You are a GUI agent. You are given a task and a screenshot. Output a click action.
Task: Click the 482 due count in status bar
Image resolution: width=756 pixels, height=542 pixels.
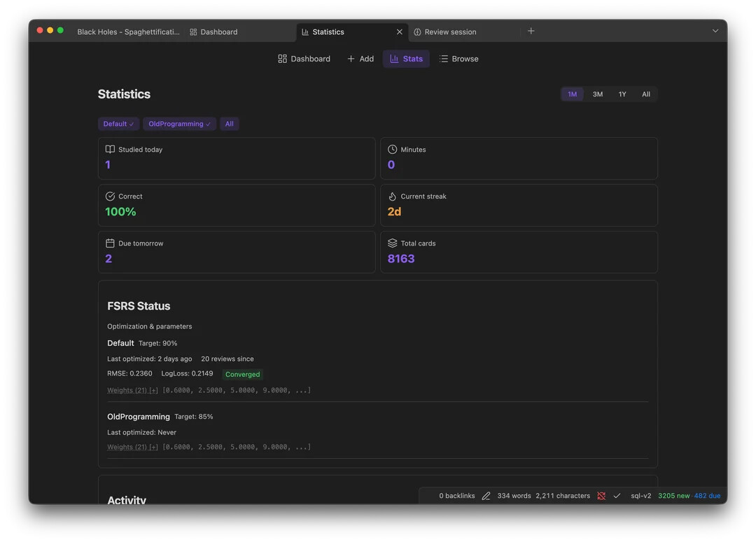click(x=707, y=496)
